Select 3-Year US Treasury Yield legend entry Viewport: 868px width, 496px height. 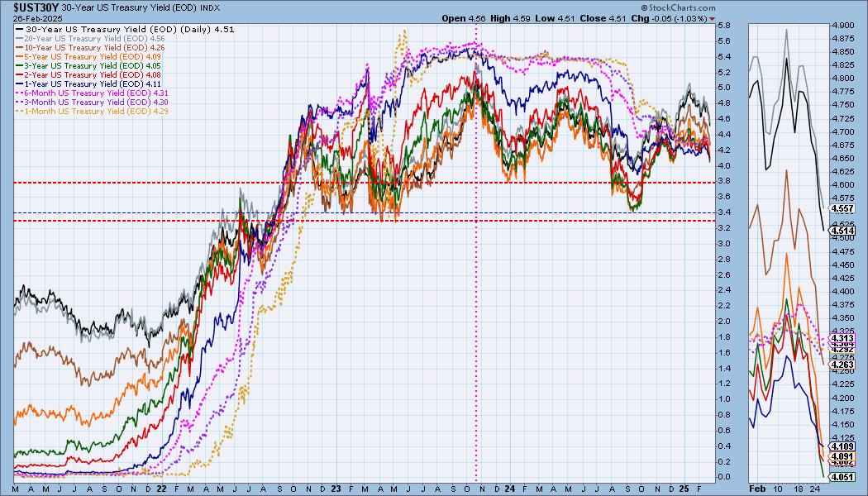(88, 66)
